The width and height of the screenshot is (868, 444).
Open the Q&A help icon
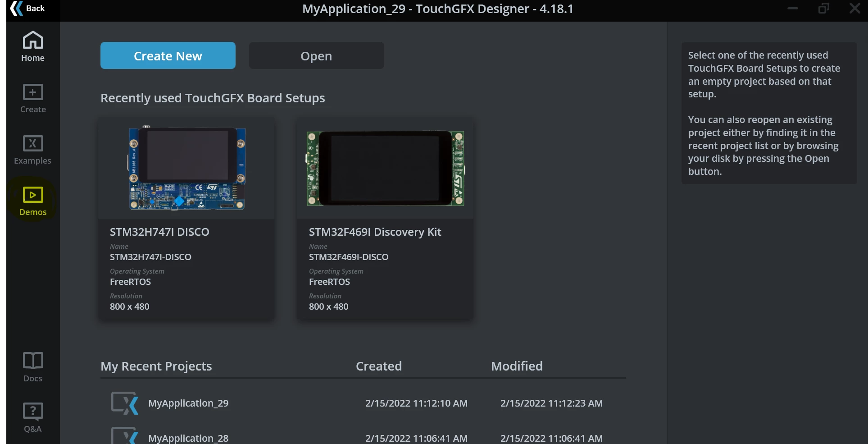pyautogui.click(x=33, y=411)
